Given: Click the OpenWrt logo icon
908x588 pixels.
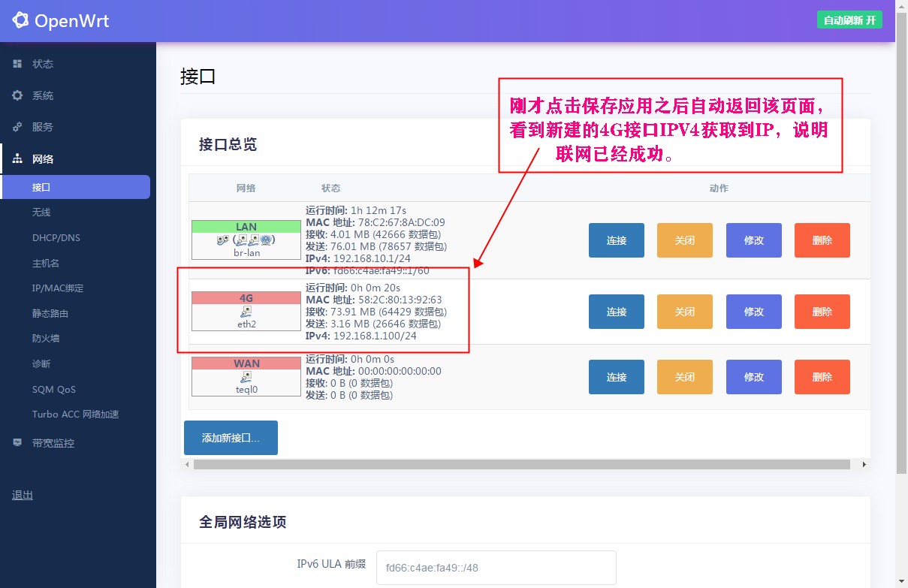Looking at the screenshot, I should click(21, 20).
